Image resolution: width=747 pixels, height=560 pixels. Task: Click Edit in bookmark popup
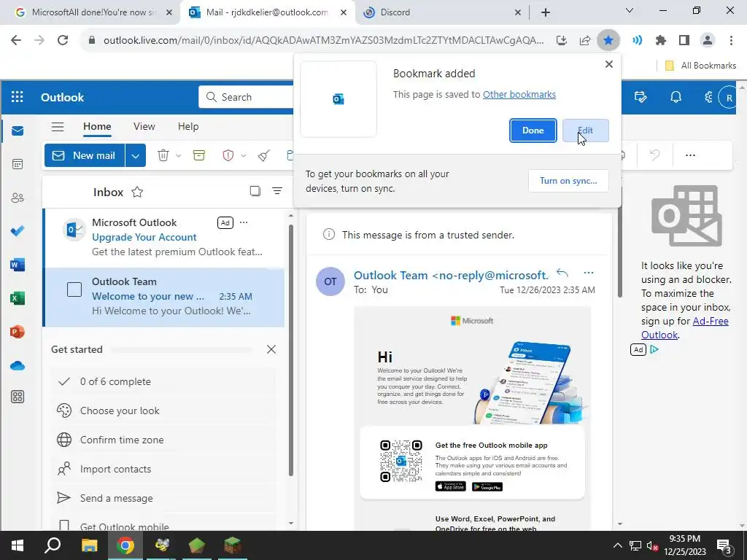point(586,131)
